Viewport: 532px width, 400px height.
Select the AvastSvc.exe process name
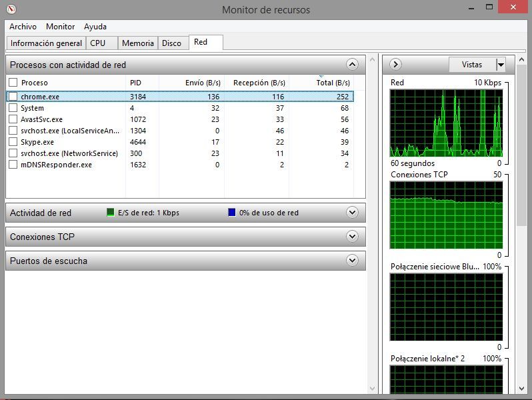(41, 119)
